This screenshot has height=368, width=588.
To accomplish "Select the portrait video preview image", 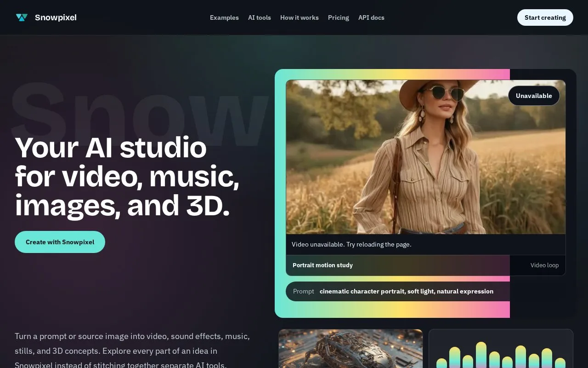I will 426,157.
